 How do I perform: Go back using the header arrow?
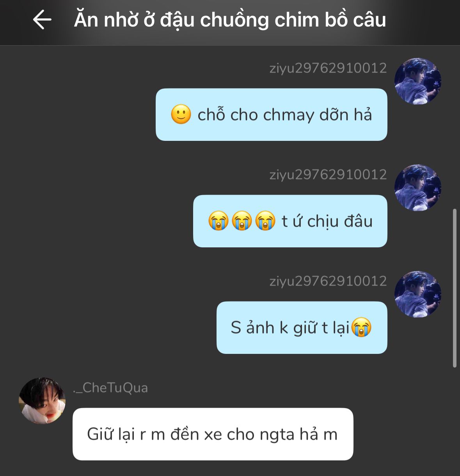(x=42, y=20)
